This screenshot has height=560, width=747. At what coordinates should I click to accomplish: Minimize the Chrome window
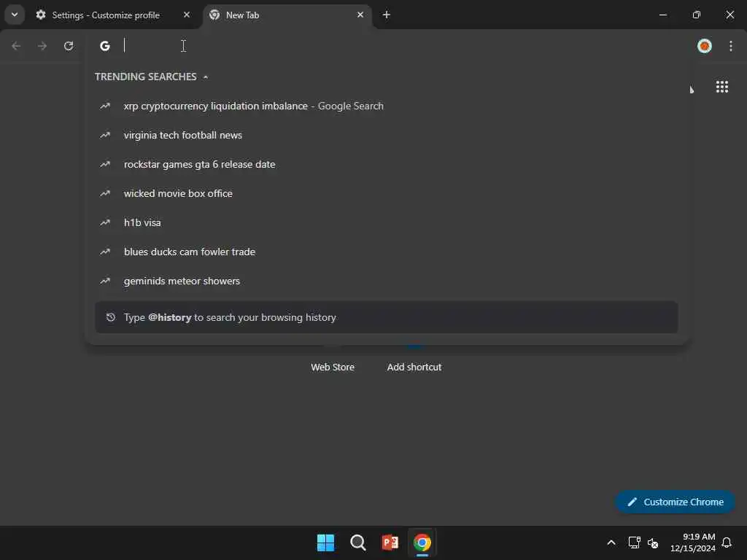pyautogui.click(x=662, y=15)
